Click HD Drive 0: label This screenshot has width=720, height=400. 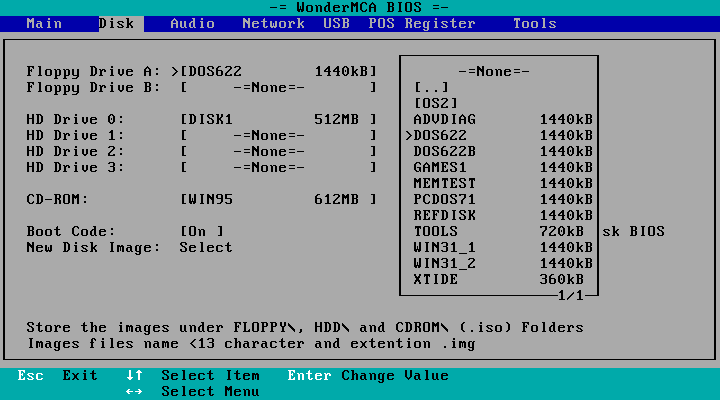tap(75, 120)
